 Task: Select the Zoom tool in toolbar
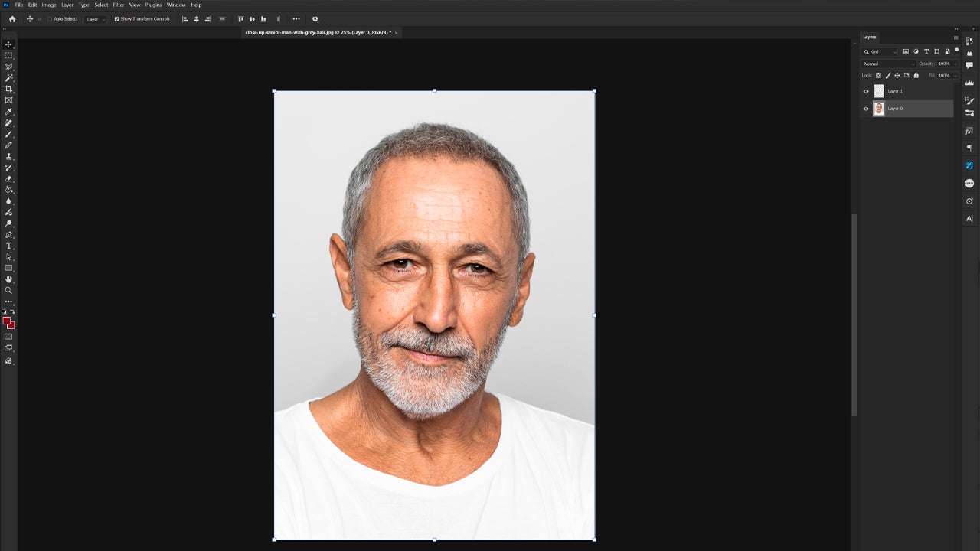click(9, 290)
